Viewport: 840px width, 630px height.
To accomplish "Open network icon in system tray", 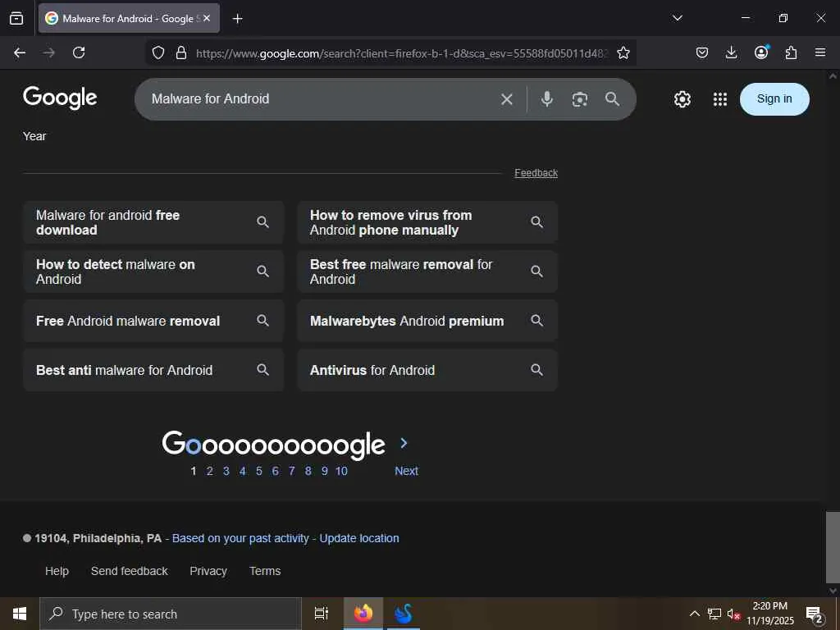I will (714, 614).
